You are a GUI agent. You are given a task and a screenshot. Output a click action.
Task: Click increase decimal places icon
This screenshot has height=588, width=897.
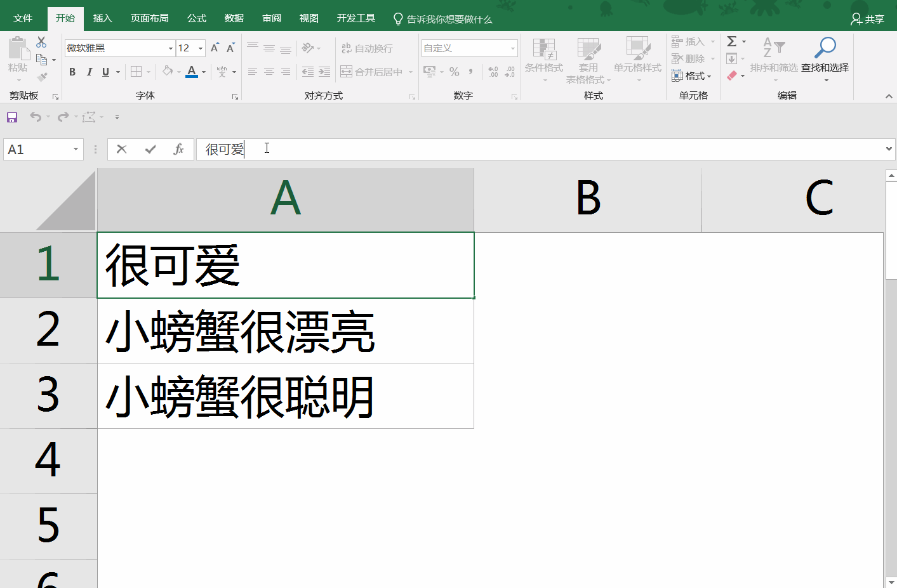(493, 72)
